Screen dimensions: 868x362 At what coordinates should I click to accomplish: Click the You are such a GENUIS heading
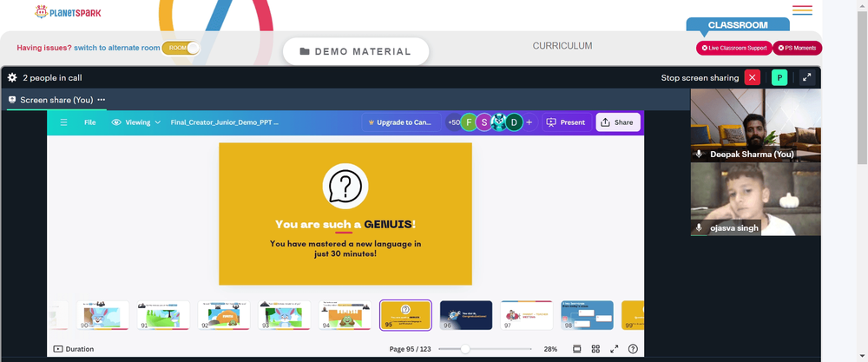click(x=345, y=224)
